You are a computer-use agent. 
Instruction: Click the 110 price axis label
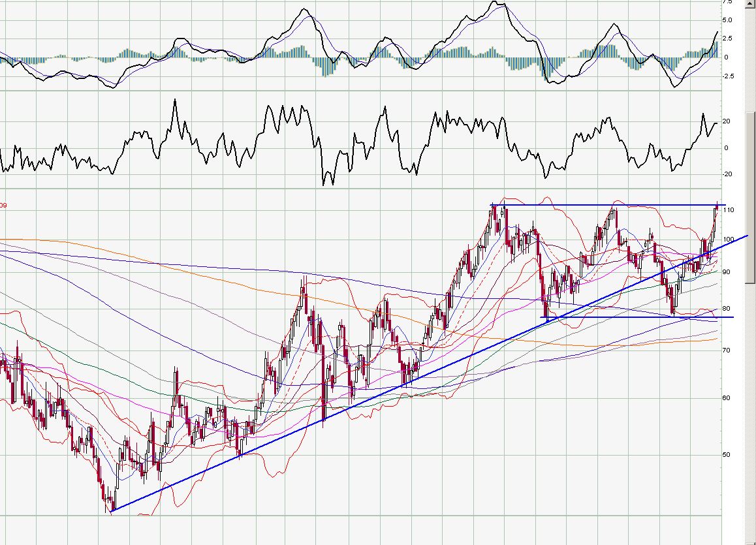[x=728, y=210]
